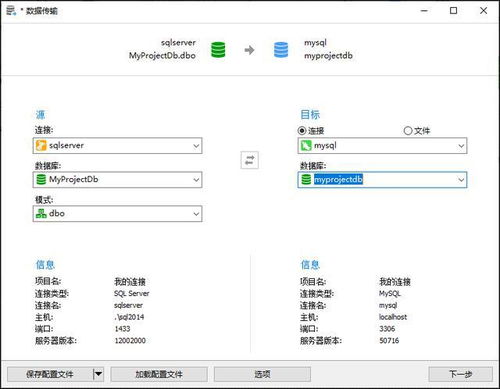Click the dbo schema icon
500x389 pixels.
click(41, 213)
